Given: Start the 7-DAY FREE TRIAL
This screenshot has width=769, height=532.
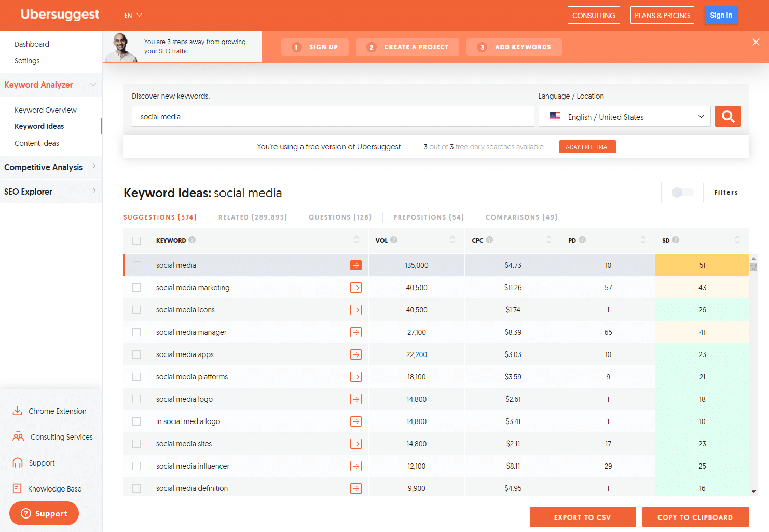Looking at the screenshot, I should [587, 147].
